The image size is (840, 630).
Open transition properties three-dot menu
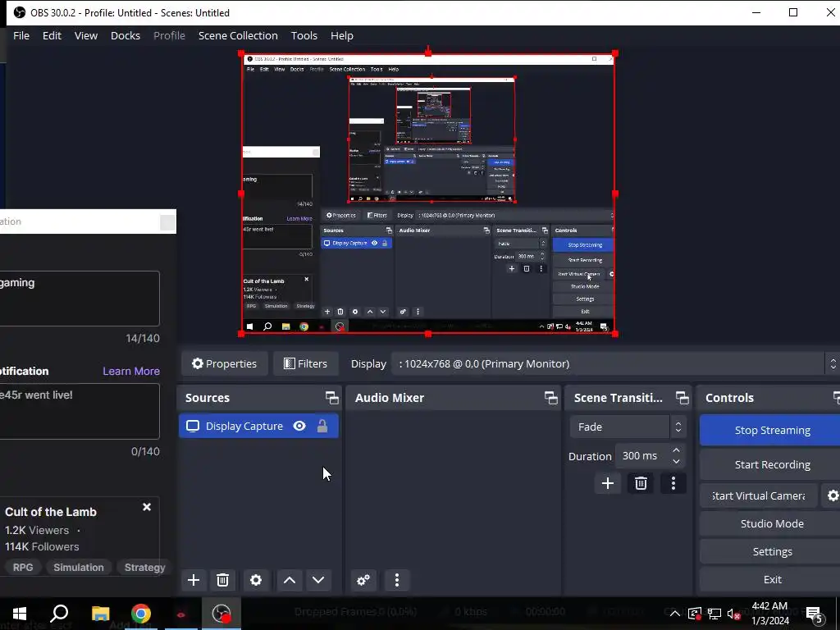(673, 483)
